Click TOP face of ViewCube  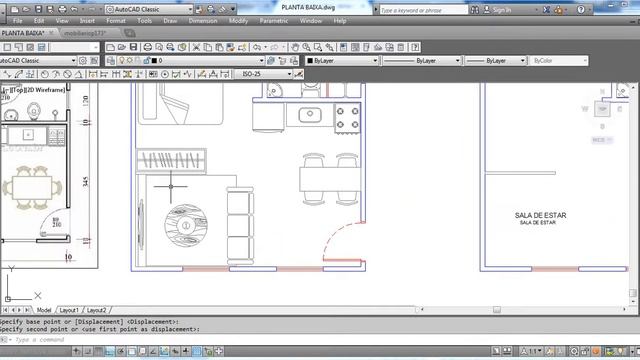click(602, 109)
